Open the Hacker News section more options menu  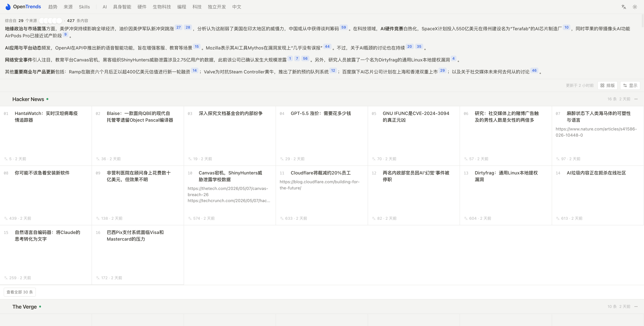636,99
